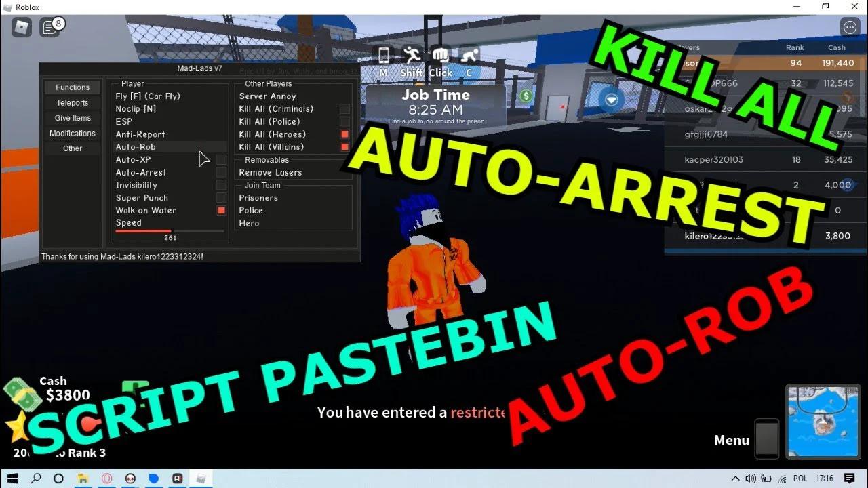This screenshot has width=868, height=488.
Task: Click the crouch icon bound to C
Action: pos(468,57)
